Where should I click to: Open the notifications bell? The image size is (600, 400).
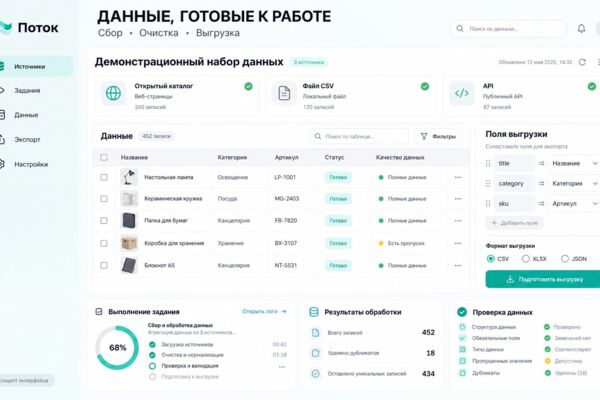click(581, 29)
